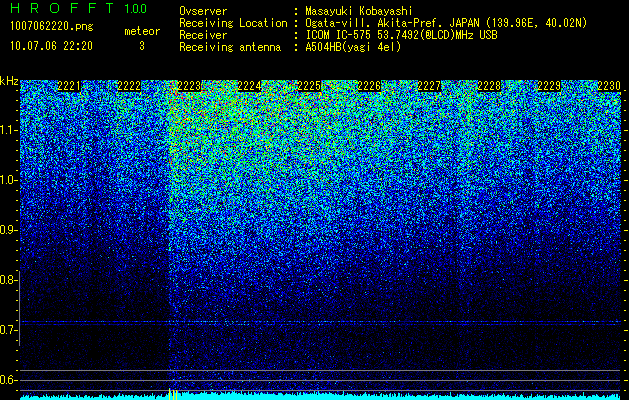
Task: Click the 2223 time marker
Action: coord(189,86)
